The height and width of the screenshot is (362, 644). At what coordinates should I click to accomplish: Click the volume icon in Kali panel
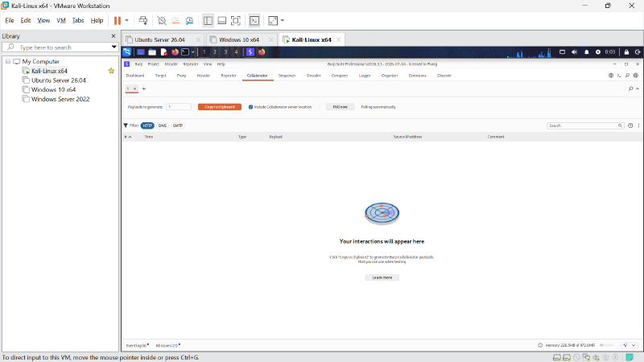574,52
